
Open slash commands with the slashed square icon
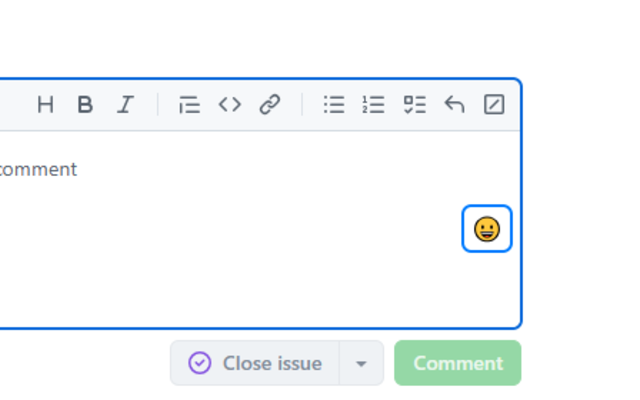coord(494,104)
